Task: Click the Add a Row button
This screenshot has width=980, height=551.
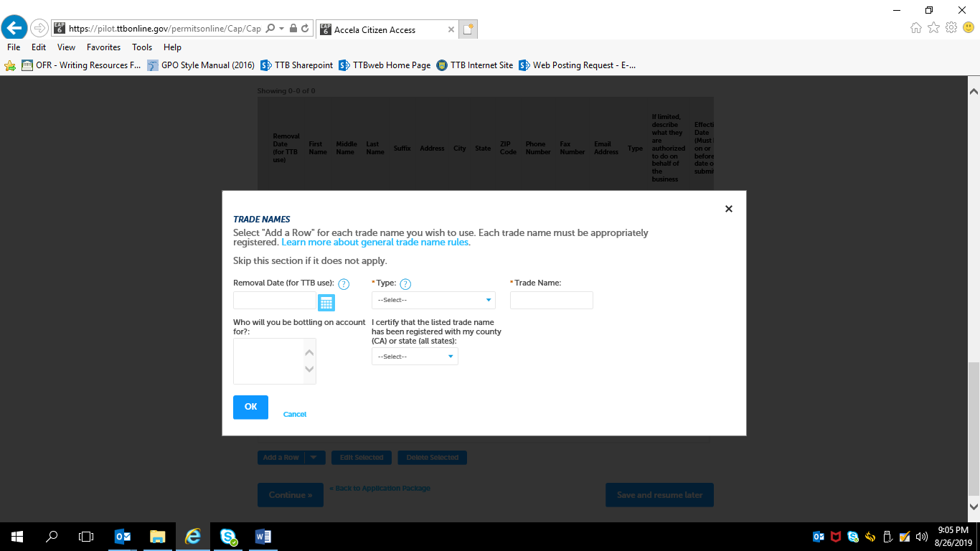Action: [x=281, y=458]
